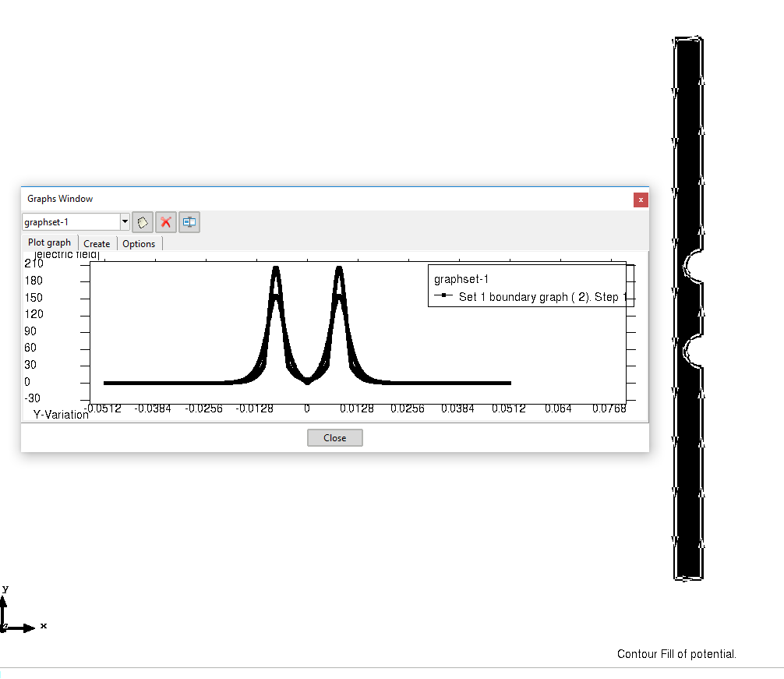Select the upper semicircular notch on geometry
784x679 pixels.
point(692,267)
